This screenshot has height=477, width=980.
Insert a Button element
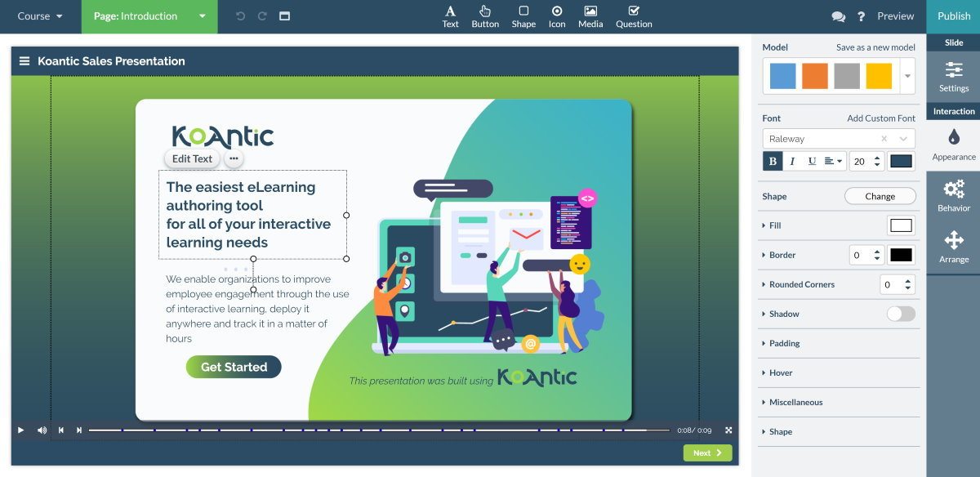[x=485, y=16]
